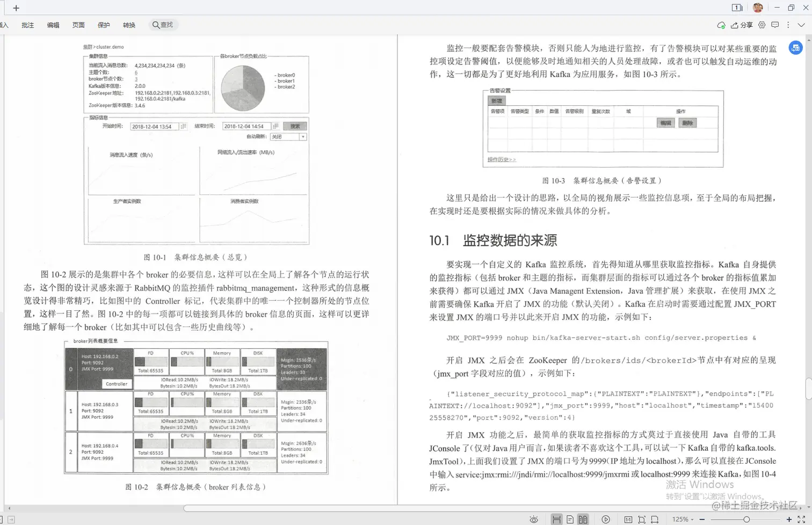Adjust the zoom slider

point(747,519)
